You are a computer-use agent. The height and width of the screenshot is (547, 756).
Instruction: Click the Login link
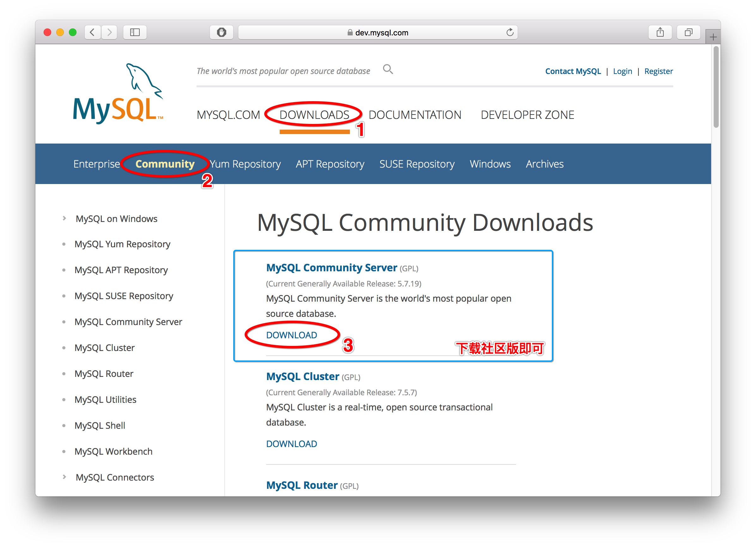tap(622, 71)
